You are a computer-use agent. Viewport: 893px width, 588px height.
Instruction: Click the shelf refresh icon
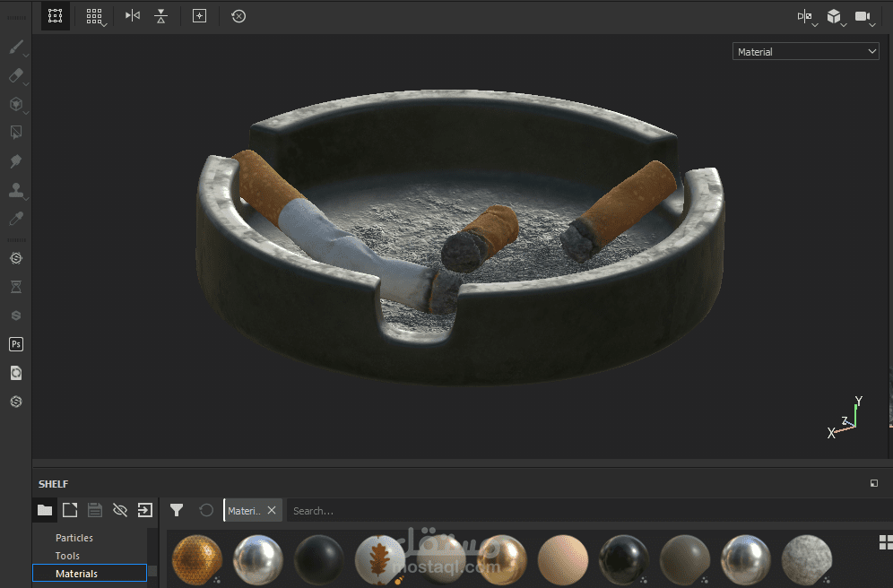[x=206, y=510]
